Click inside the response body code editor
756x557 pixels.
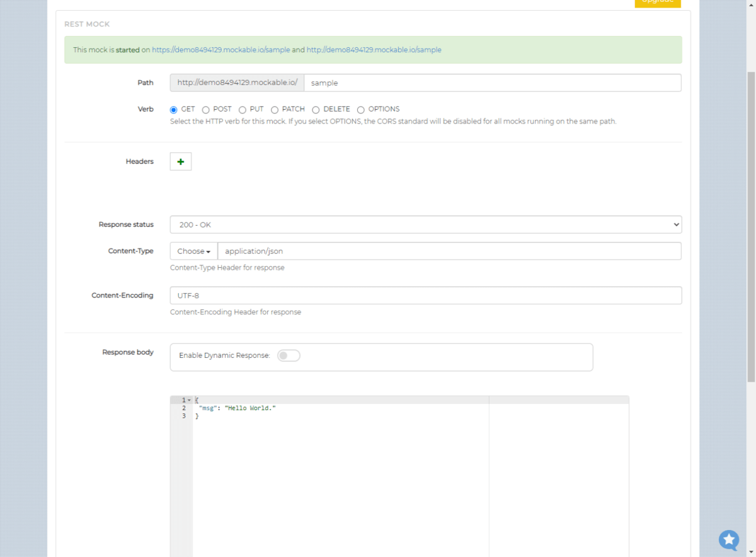(x=340, y=473)
